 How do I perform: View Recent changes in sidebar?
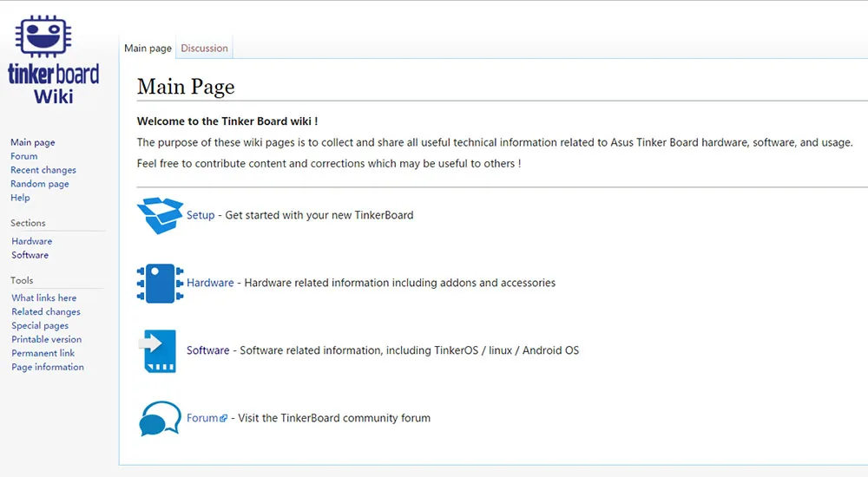click(43, 170)
